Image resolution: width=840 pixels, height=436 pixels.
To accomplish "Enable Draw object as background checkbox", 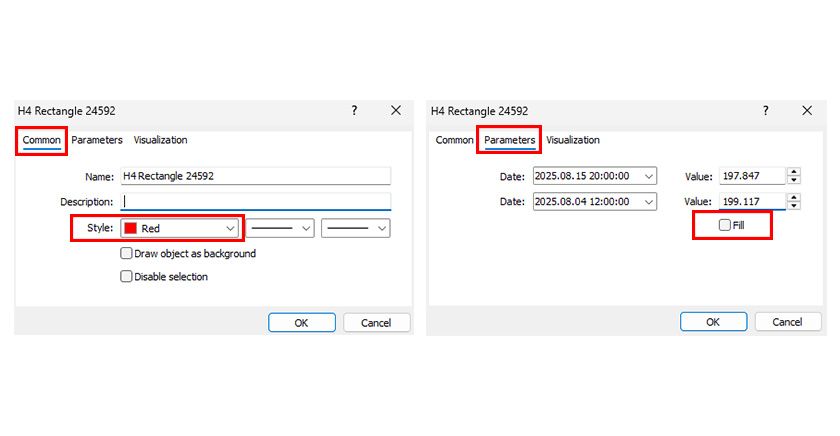I will click(126, 254).
